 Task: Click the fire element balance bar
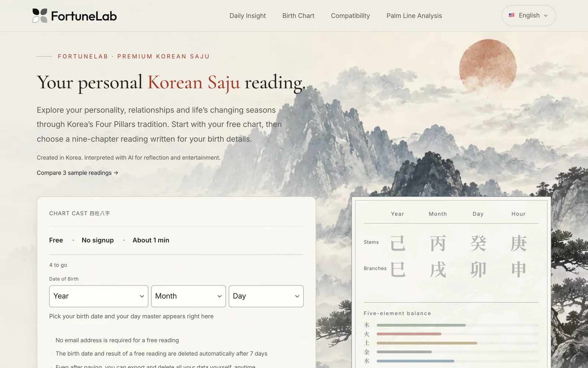(458, 334)
